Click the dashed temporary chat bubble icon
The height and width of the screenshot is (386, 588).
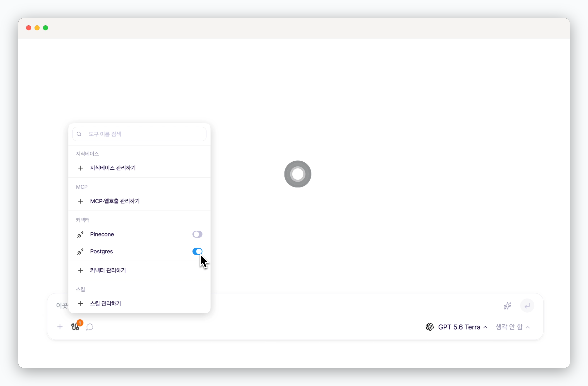[90, 327]
